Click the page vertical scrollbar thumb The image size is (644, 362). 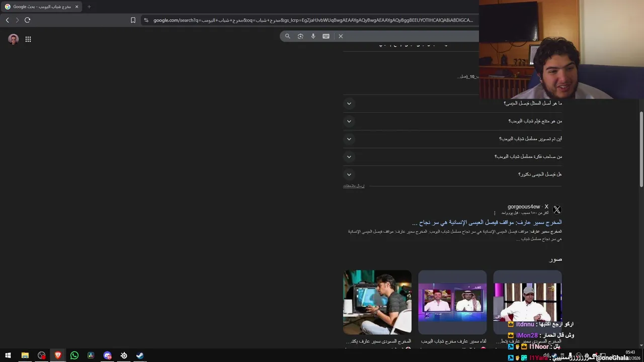click(x=641, y=149)
